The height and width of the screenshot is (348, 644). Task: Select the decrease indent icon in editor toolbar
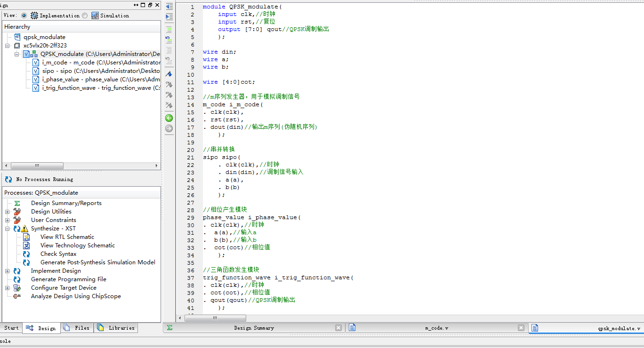(169, 6)
